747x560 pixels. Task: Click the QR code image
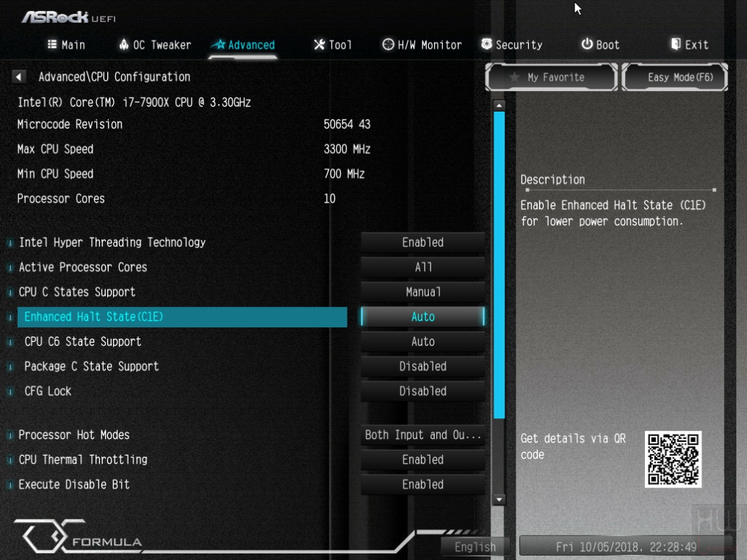coord(673,459)
